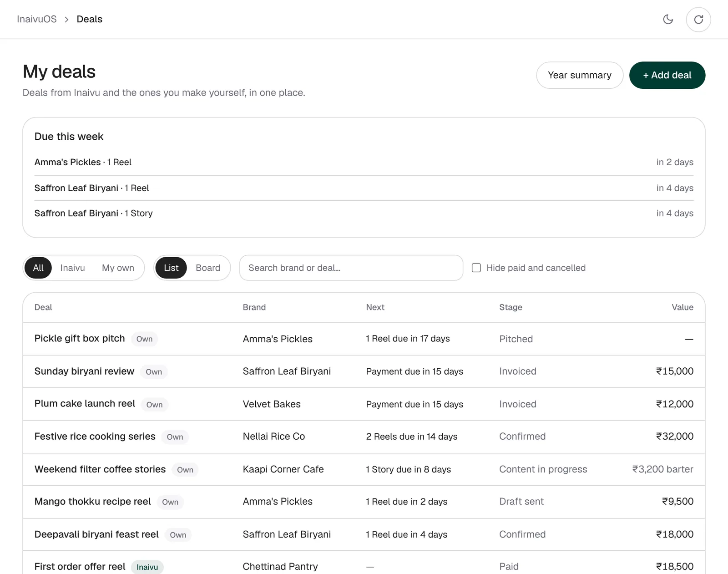Click the Stage column header
Viewport: 728px width, 574px height.
pyautogui.click(x=511, y=307)
